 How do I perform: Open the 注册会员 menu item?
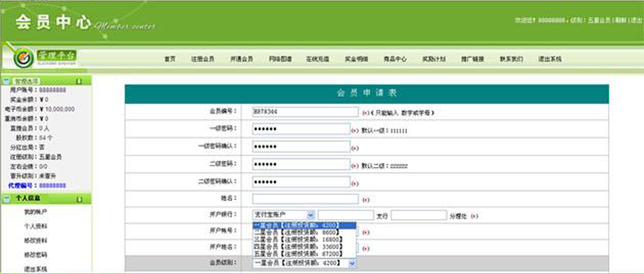click(202, 59)
